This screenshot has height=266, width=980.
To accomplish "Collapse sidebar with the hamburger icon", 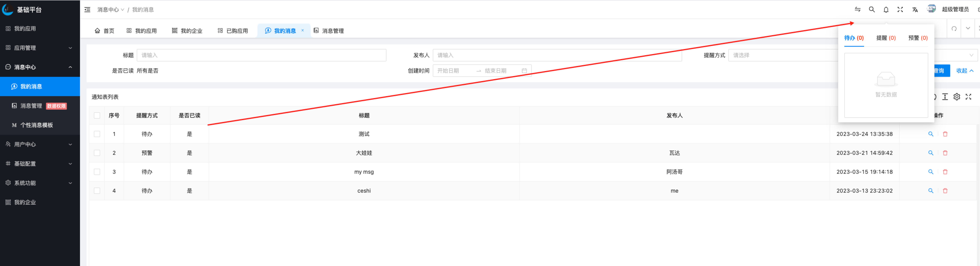I will click(88, 9).
